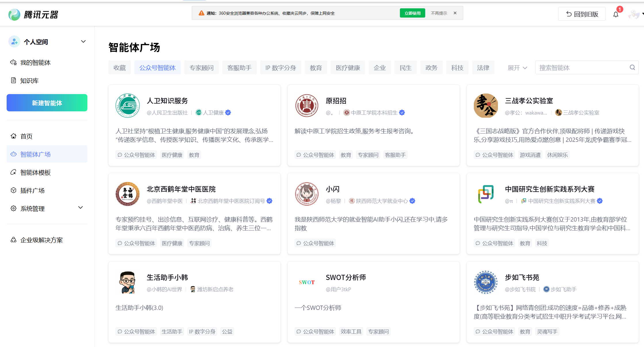The width and height of the screenshot is (644, 347).
Task: Click 回到旧版 button
Action: (x=582, y=14)
